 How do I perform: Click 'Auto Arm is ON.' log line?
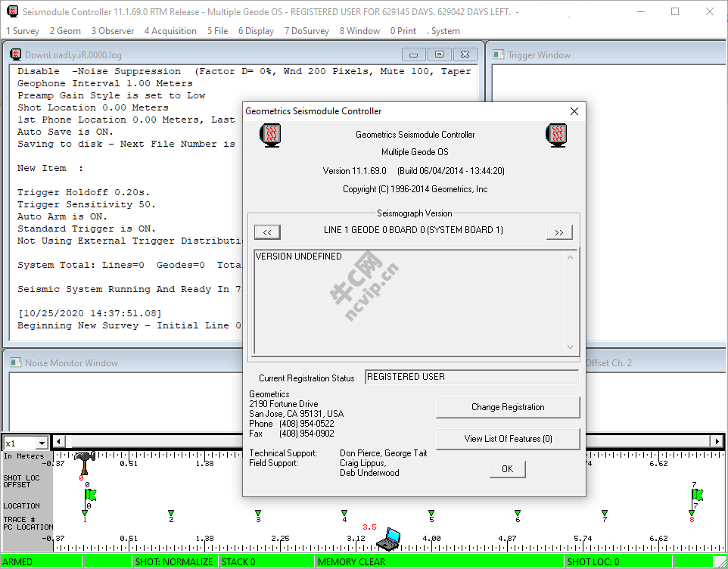point(62,216)
